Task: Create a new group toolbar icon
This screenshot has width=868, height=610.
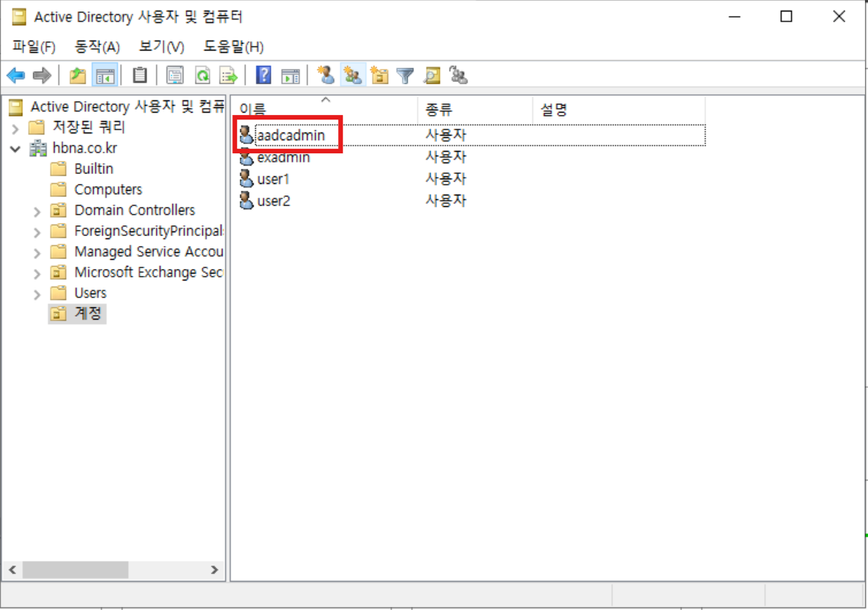Action: [x=353, y=75]
